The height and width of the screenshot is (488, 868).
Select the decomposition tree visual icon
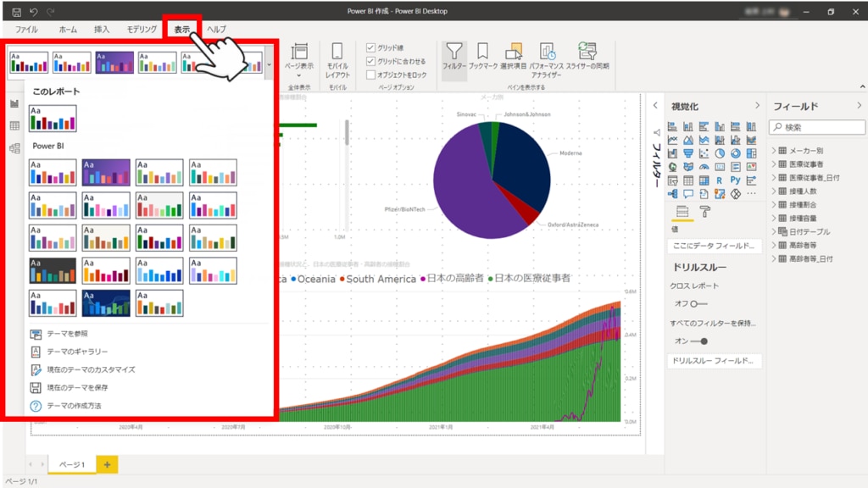click(x=672, y=194)
